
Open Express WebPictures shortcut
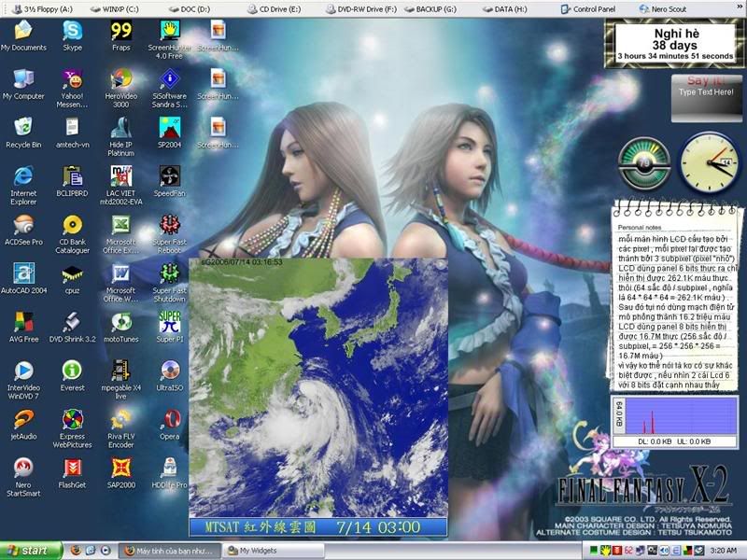pos(73,428)
